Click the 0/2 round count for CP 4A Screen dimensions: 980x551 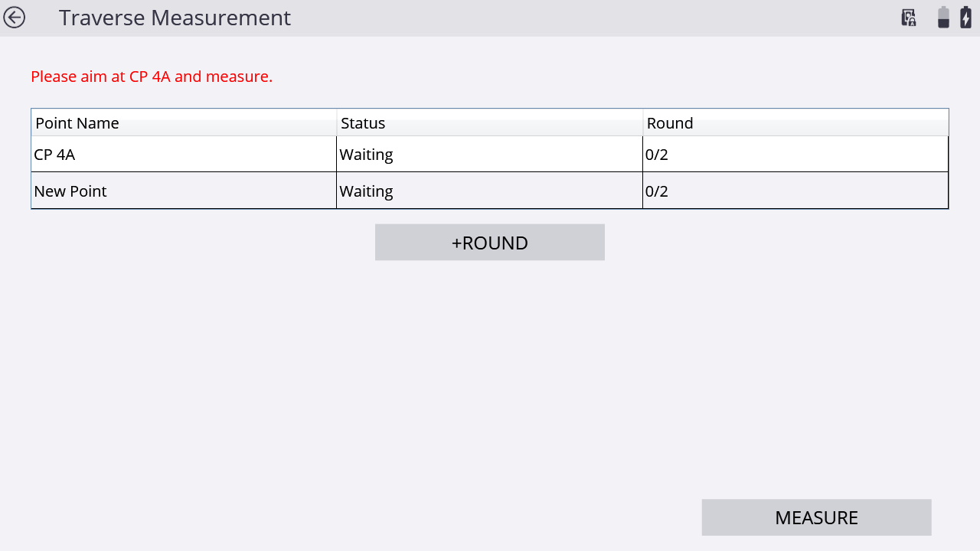pos(795,155)
